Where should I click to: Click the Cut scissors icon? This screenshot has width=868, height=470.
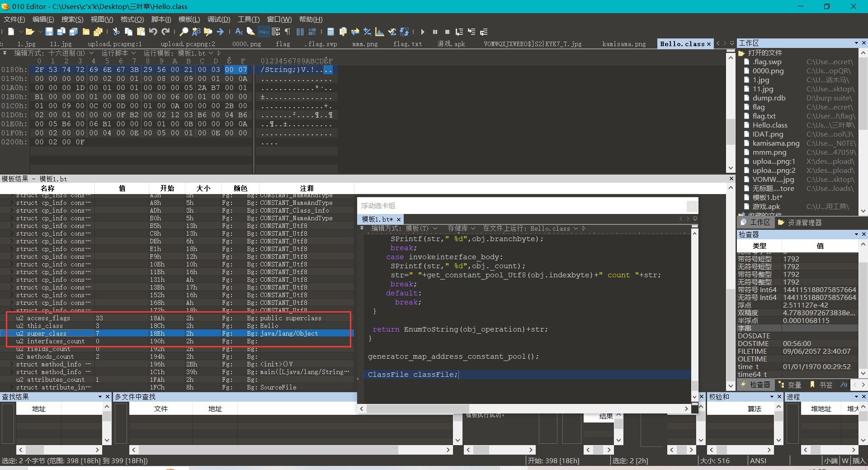pyautogui.click(x=116, y=32)
